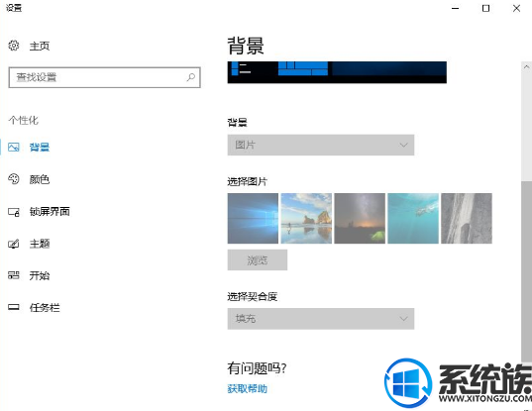Switch to 锁屏界面 settings

coord(50,212)
